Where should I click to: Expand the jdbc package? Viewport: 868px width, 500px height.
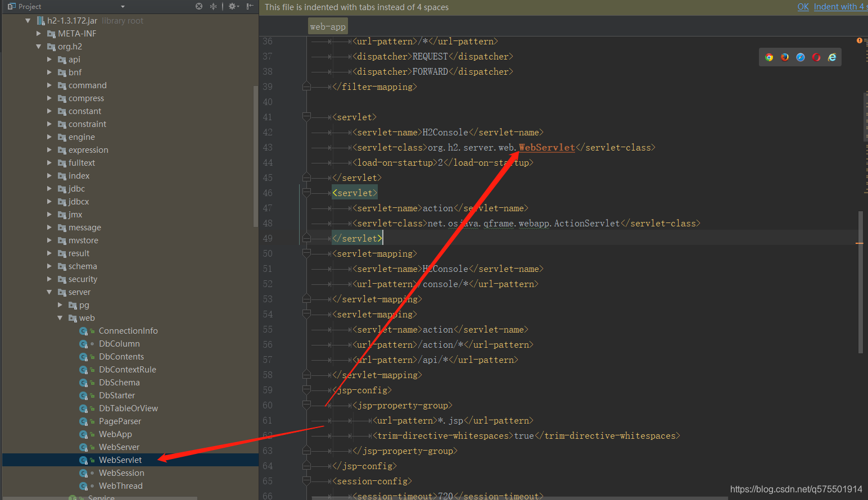(x=49, y=189)
